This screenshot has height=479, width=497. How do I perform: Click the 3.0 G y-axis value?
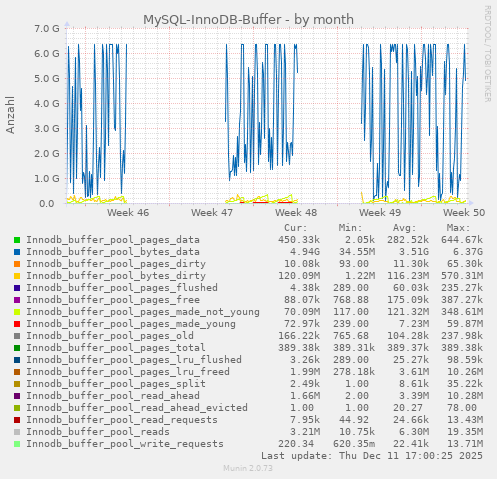tap(47, 128)
